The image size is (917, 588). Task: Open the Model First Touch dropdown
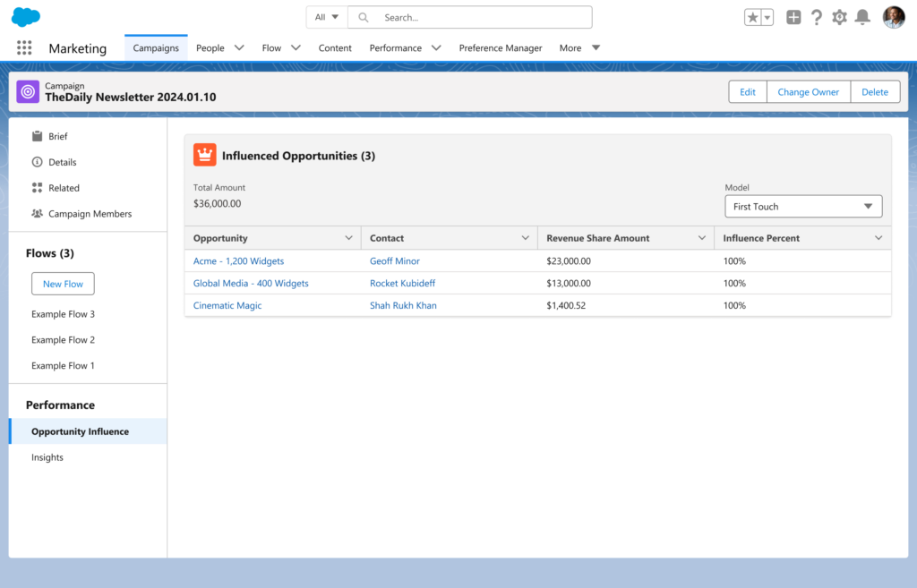(x=802, y=207)
